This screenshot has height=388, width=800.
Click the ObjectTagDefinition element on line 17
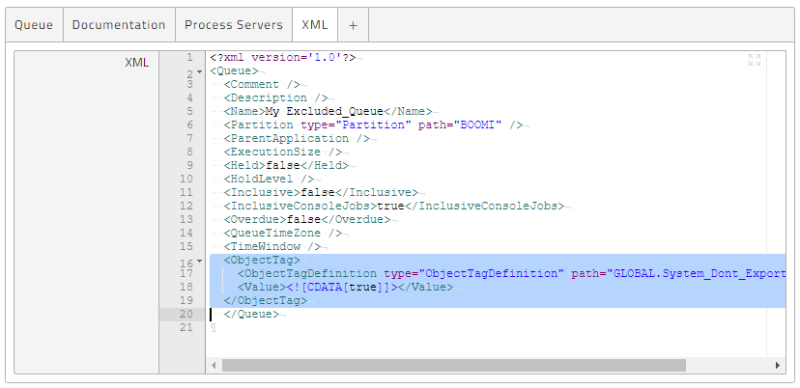pos(307,274)
